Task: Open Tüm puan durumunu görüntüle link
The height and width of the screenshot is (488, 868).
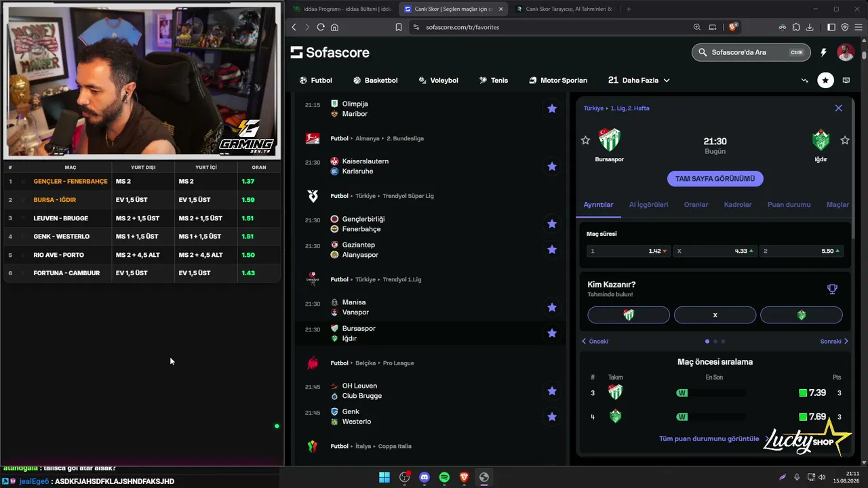Action: (709, 439)
